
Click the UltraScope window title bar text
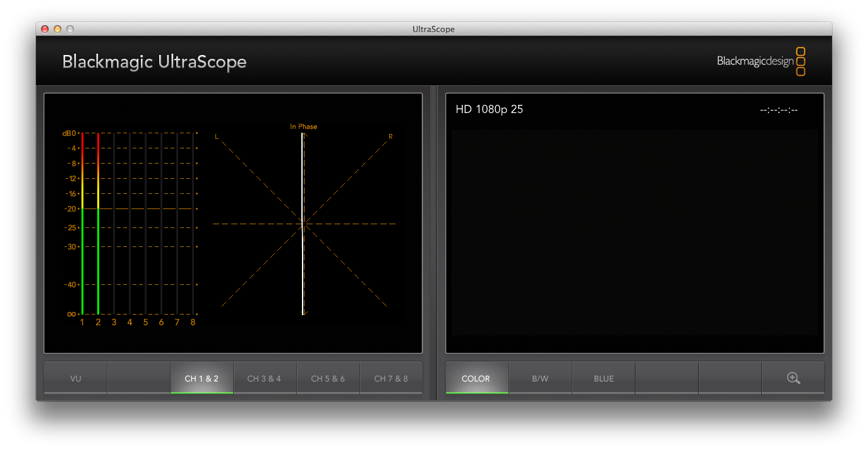tap(433, 29)
